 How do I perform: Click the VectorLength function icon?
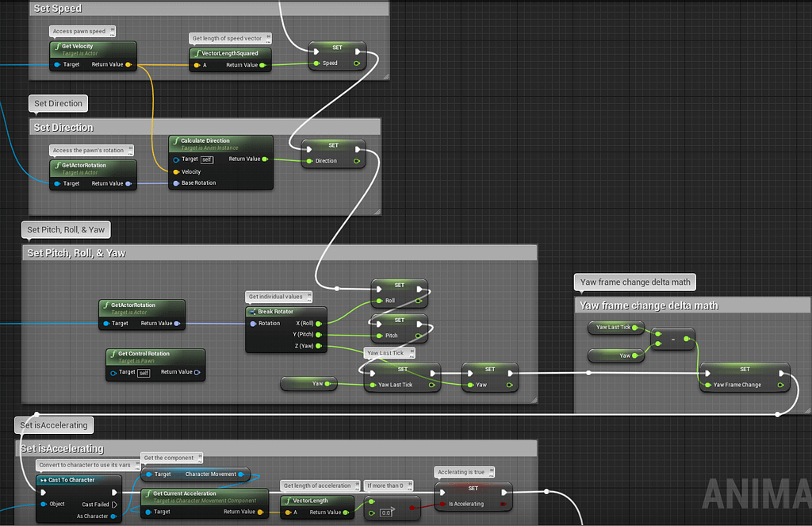[289, 501]
